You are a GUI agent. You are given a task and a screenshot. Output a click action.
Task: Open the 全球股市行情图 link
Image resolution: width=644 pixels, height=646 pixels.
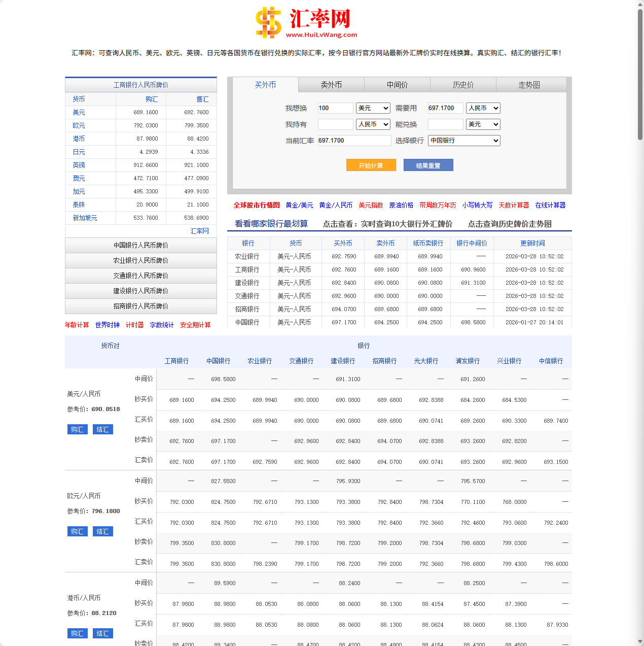coord(257,205)
